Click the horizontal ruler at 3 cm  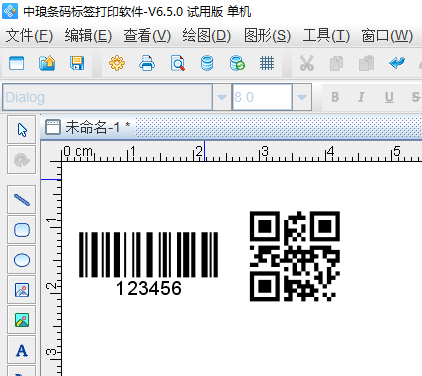pos(265,152)
